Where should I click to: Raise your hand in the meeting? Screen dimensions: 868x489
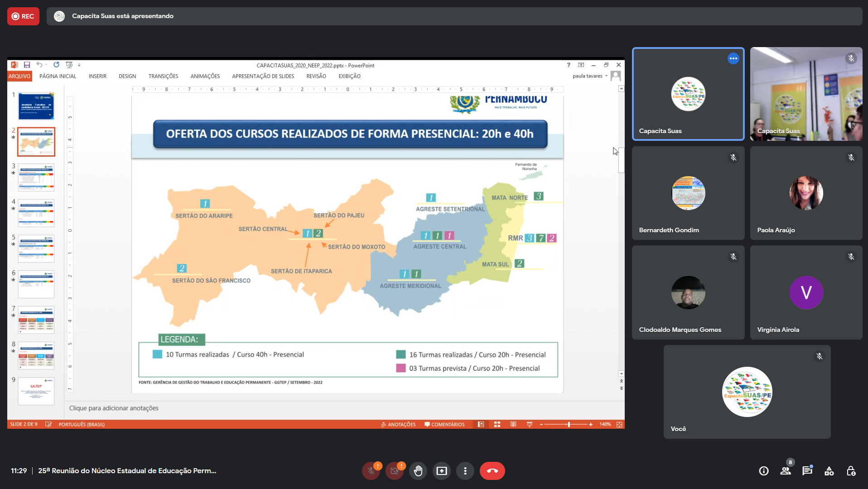tap(418, 471)
